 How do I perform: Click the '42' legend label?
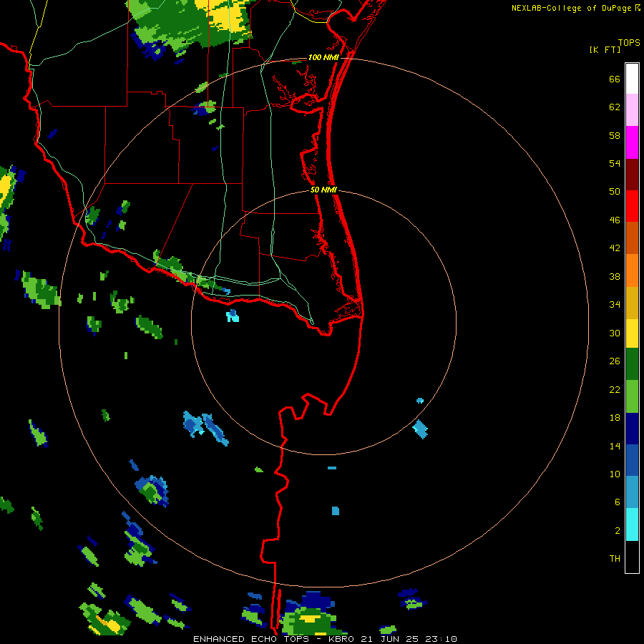(x=615, y=248)
